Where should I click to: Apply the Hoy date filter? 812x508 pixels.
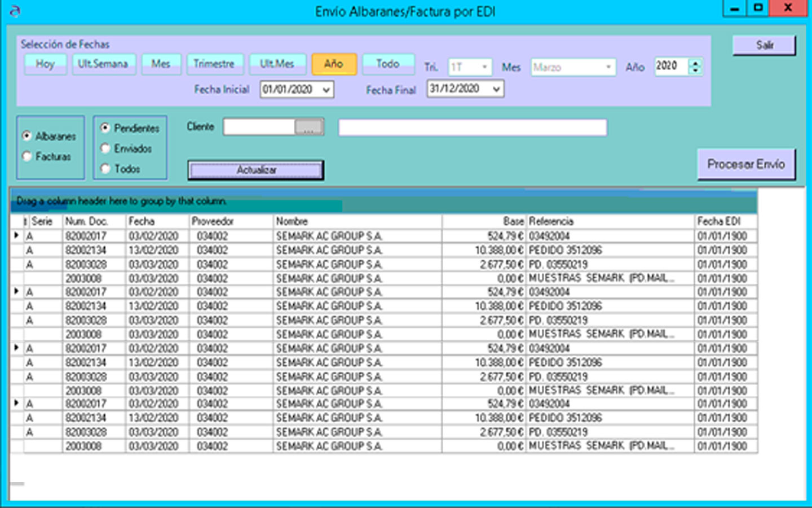(45, 64)
